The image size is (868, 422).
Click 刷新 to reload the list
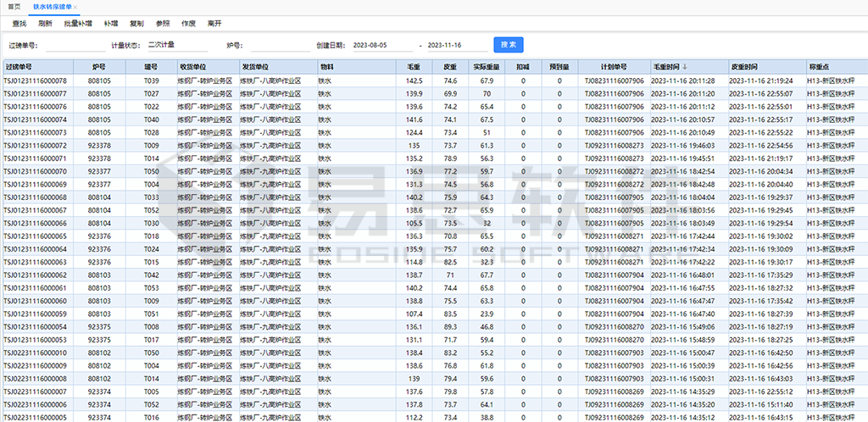coord(45,24)
